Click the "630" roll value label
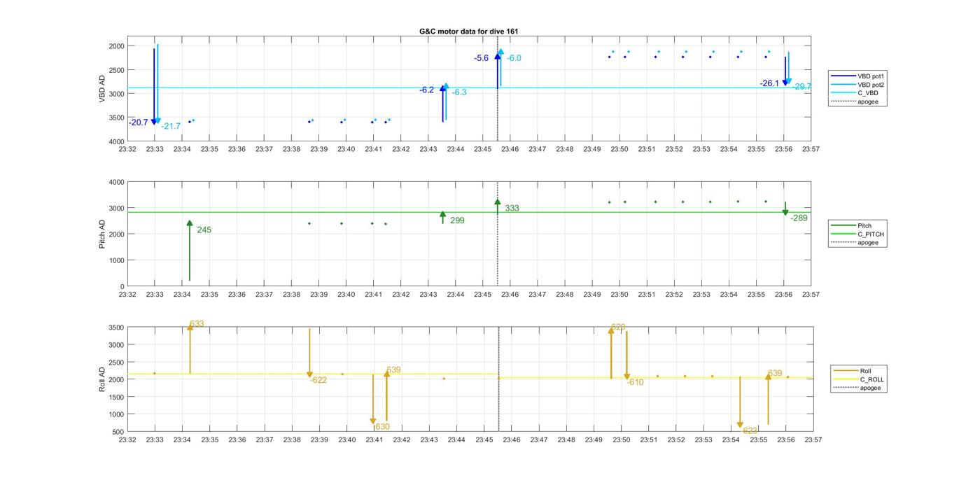The width and height of the screenshot is (980, 485). (x=382, y=427)
